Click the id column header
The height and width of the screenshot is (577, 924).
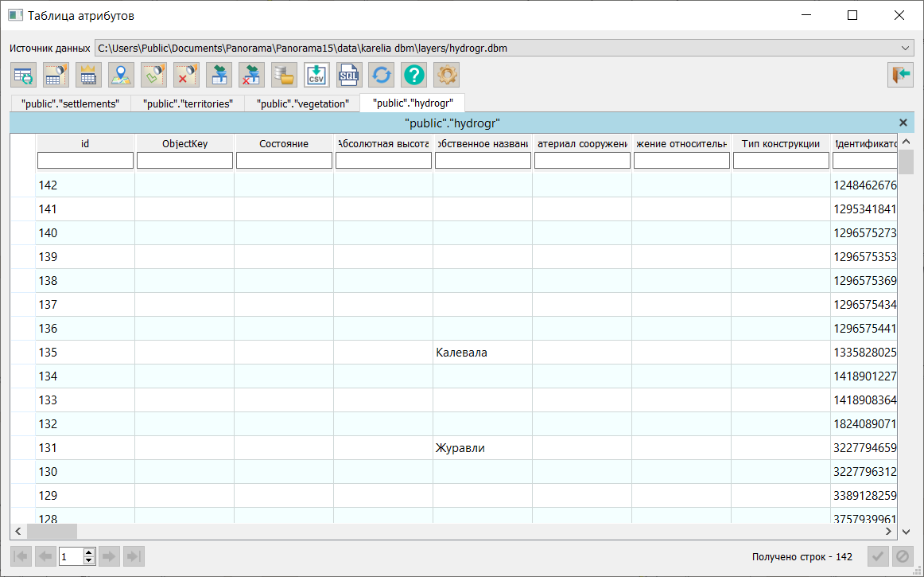pos(85,143)
